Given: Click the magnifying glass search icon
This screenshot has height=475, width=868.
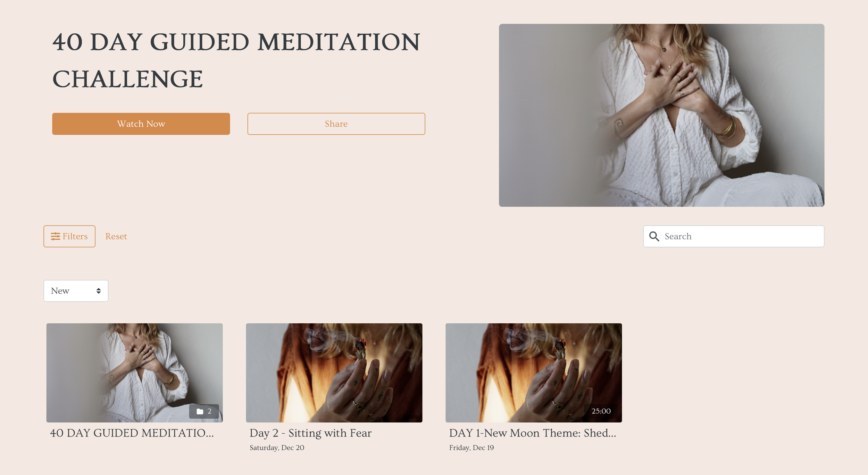Looking at the screenshot, I should pos(654,236).
